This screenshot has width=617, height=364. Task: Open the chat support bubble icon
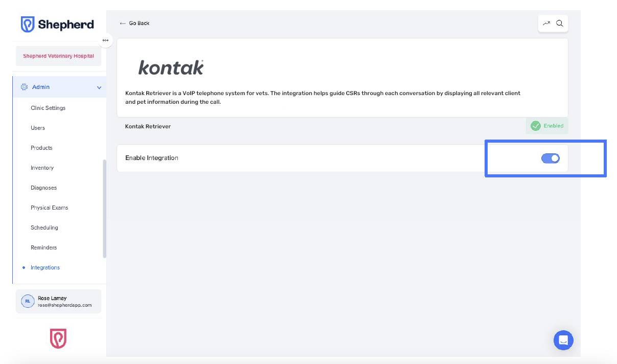[563, 340]
